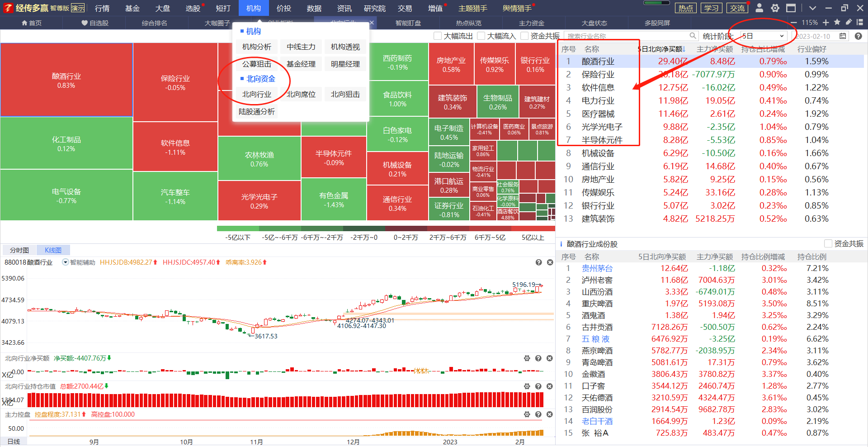Click help icon for 北向行业净买额 indicator

tap(538, 358)
